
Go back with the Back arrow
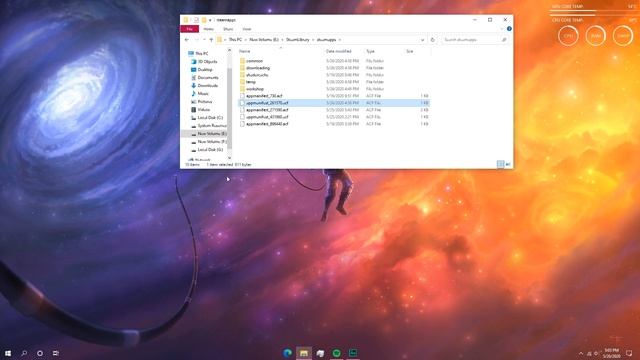pos(187,40)
